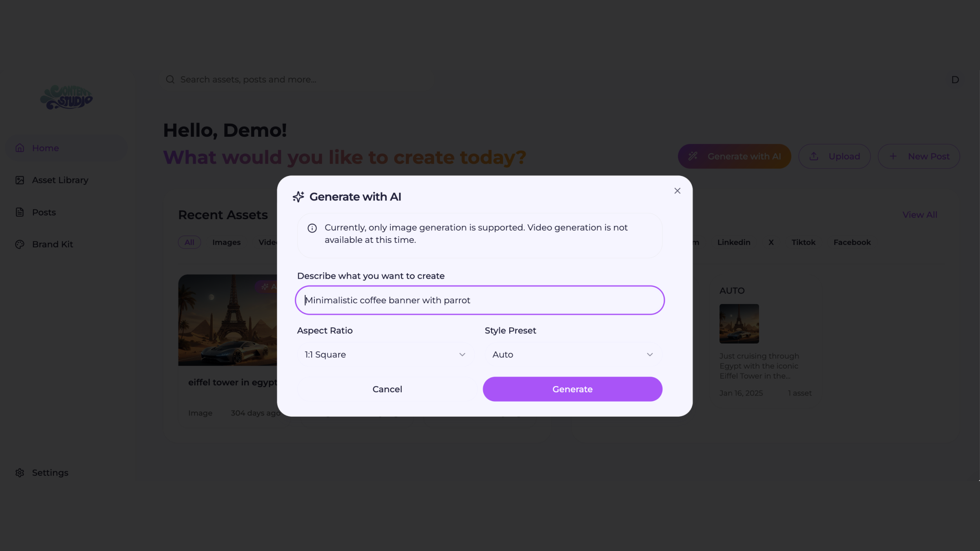Screen dimensions: 980x551
Task: Go to Posts in sidebar
Action: pyautogui.click(x=44, y=212)
